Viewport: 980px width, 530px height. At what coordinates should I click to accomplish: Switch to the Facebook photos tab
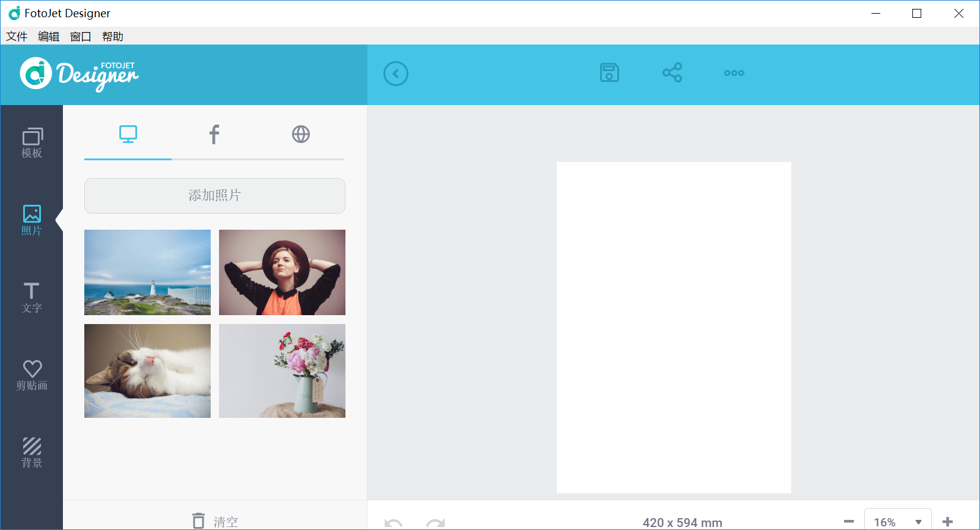[214, 135]
